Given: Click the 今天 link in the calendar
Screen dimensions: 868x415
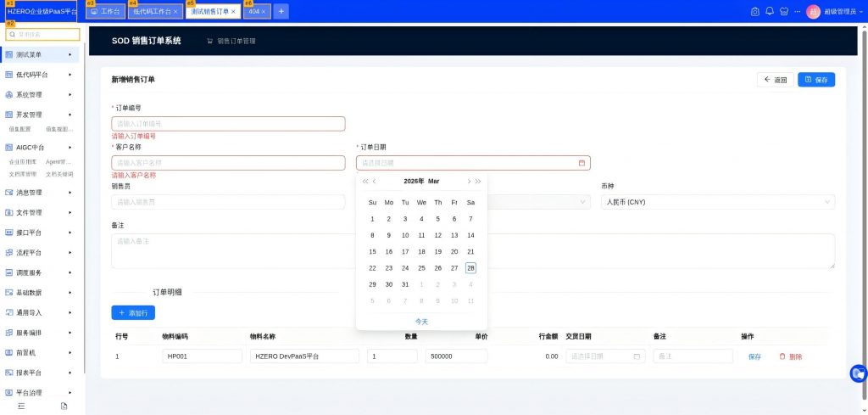Looking at the screenshot, I should (x=421, y=322).
